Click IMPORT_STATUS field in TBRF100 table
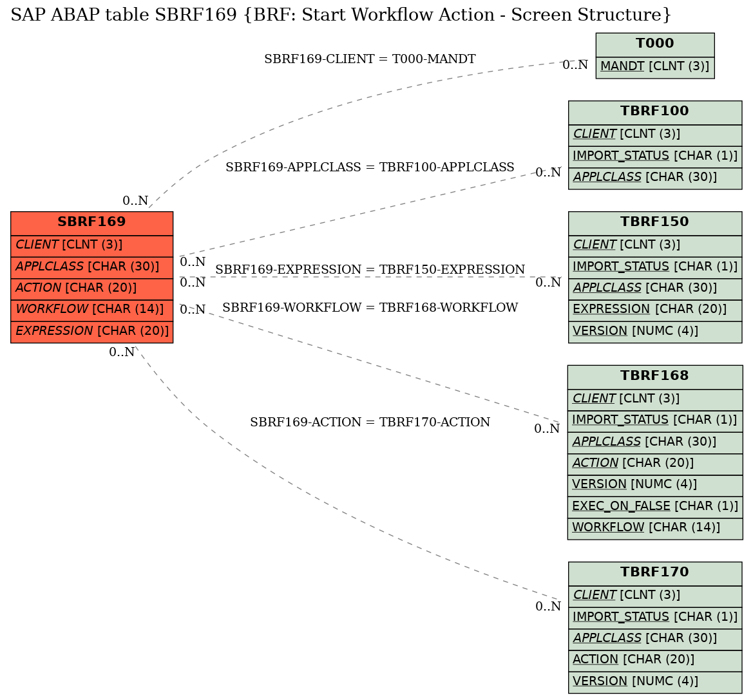This screenshot has height=700, width=753. click(655, 157)
